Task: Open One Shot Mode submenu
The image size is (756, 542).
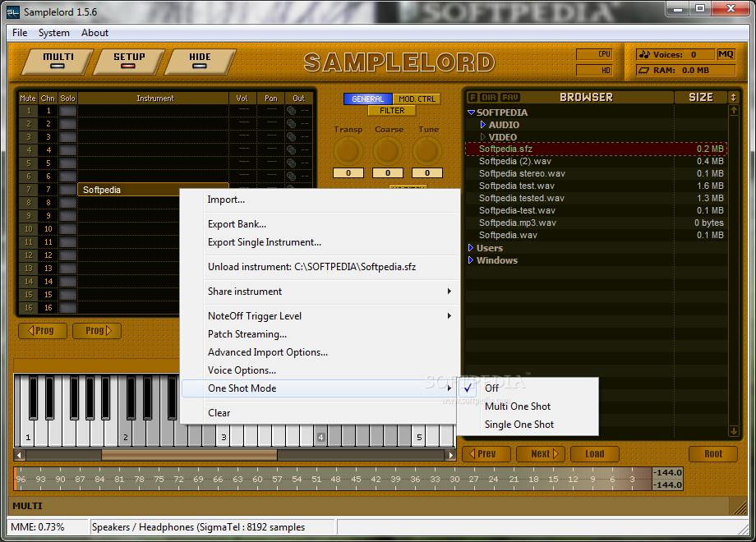Action: 318,388
